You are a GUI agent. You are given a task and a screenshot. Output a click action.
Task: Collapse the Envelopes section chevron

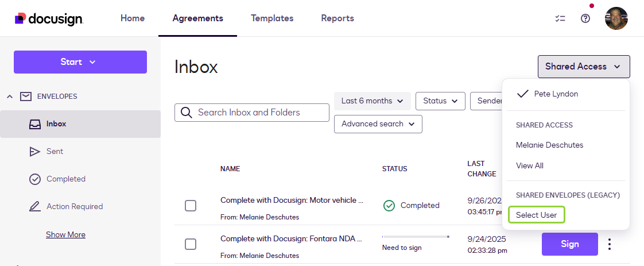coord(10,97)
